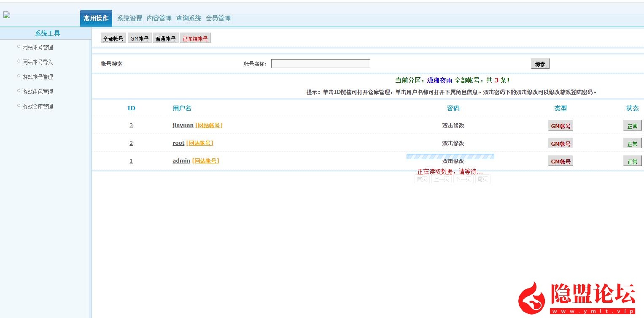Filter by 普通帐号
The image size is (644, 318).
166,38
